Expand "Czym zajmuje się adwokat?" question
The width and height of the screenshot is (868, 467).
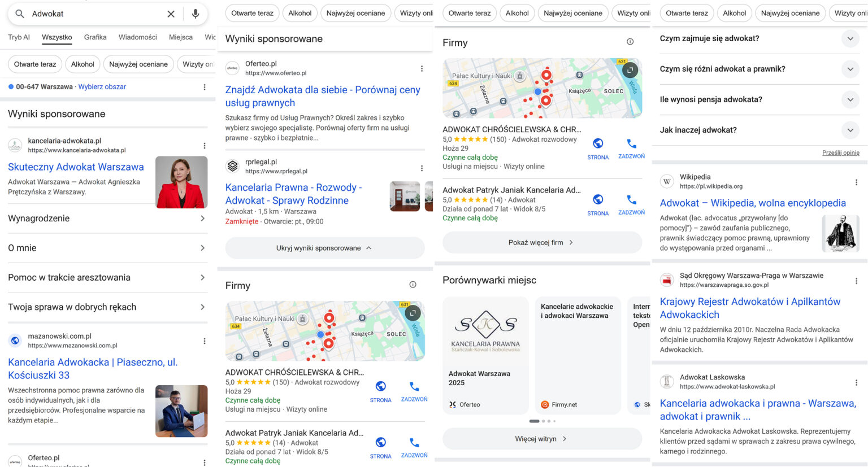point(850,38)
